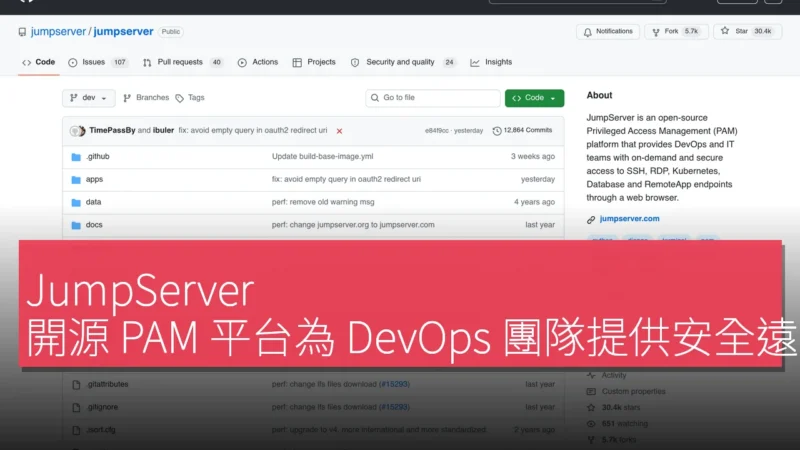Viewport: 800px width, 450px height.
Task: Click the Security and quality count 24
Action: [449, 62]
